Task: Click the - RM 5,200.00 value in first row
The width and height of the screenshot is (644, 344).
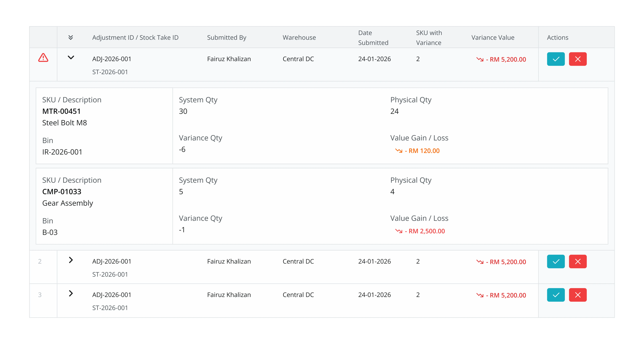Action: [x=506, y=59]
